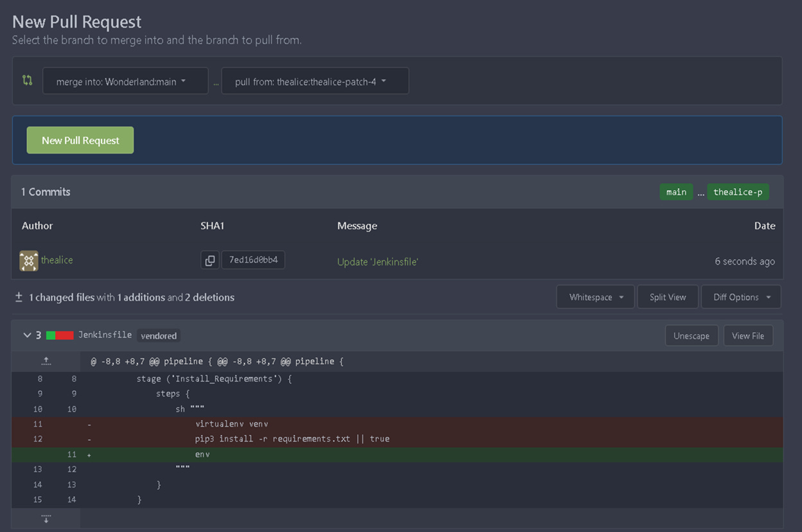Expand diff lines upward arrow icon
Screen dimensions: 802x532
pyautogui.click(x=46, y=362)
